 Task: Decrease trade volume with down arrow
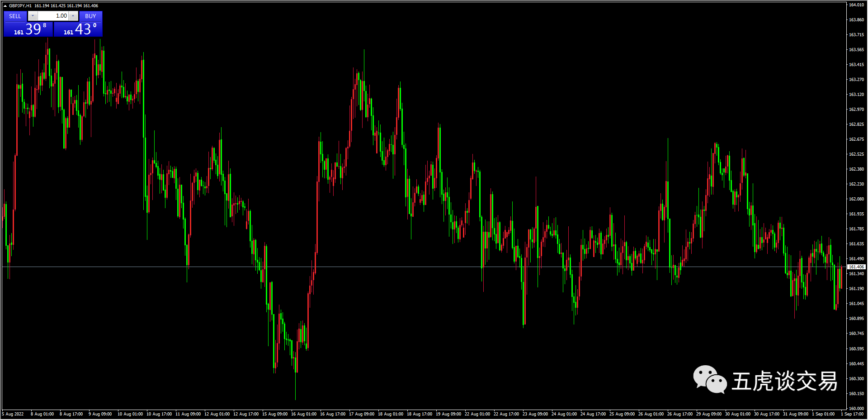[33, 16]
